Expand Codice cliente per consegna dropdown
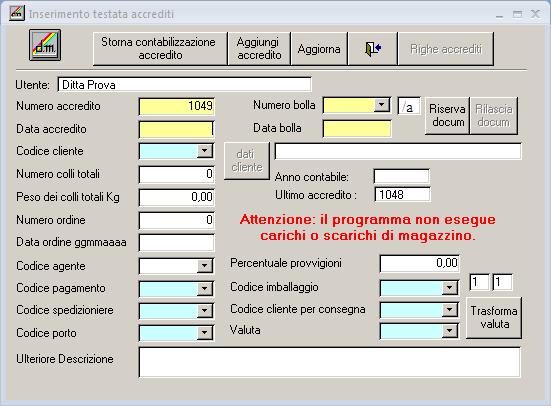This screenshot has width=551, height=406. click(449, 310)
